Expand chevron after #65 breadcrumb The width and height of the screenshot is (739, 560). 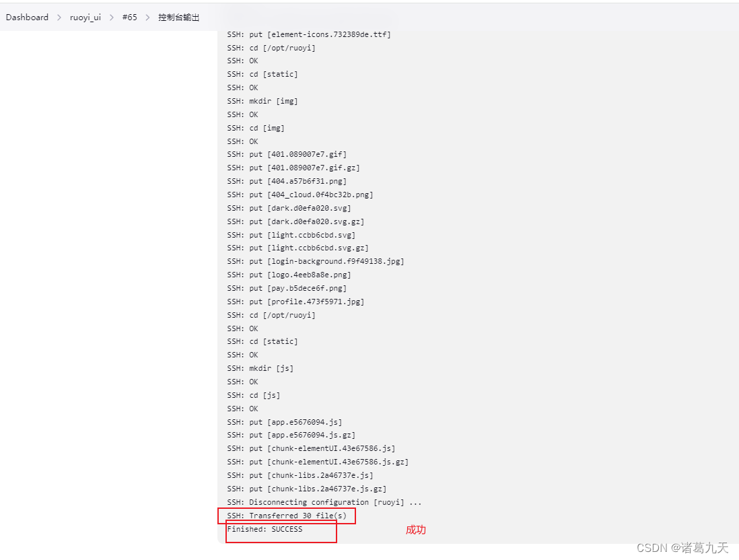tap(147, 17)
